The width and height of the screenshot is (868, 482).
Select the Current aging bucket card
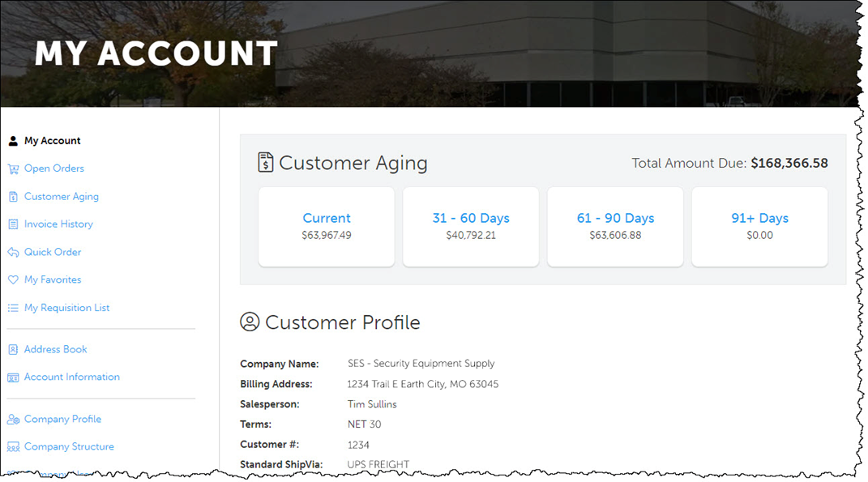326,226
